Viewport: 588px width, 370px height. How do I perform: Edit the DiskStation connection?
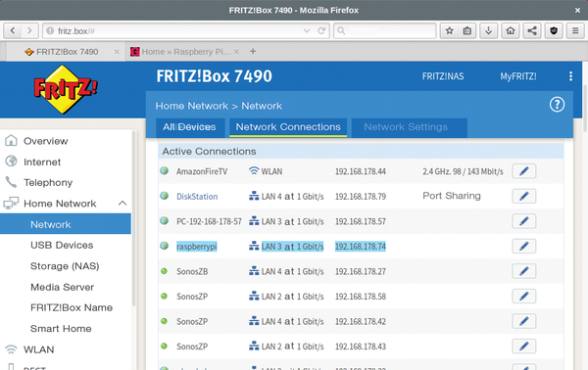524,196
